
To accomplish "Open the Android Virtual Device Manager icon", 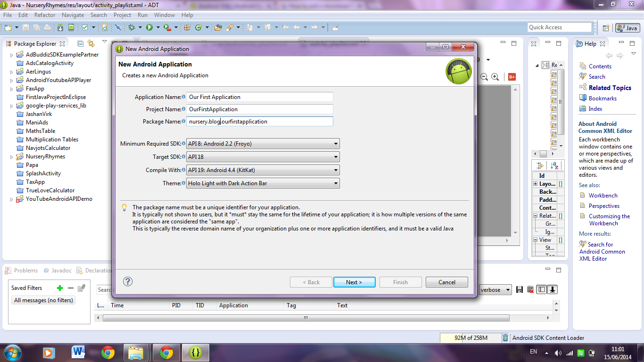I will coord(71,27).
